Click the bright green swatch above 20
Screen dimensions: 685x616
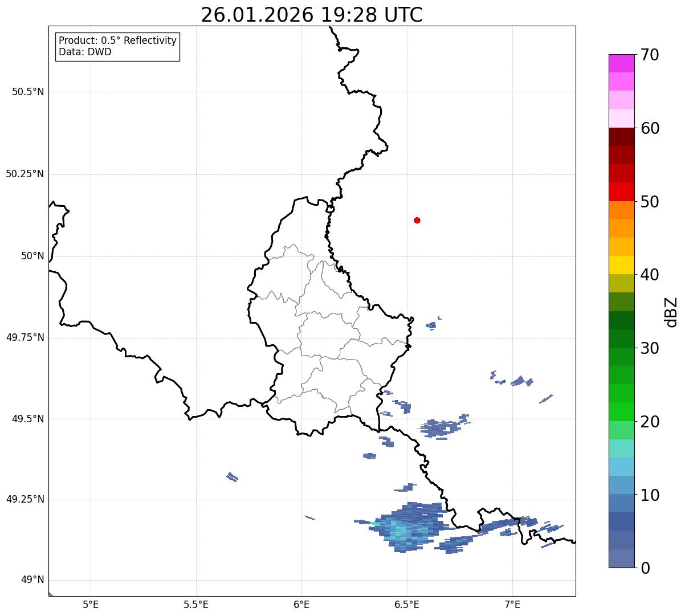click(x=621, y=411)
